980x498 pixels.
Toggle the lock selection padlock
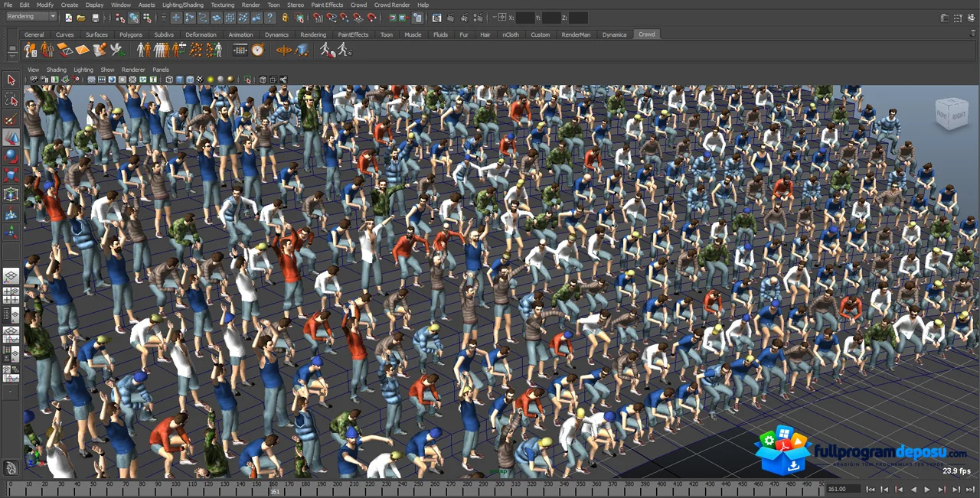[x=285, y=18]
